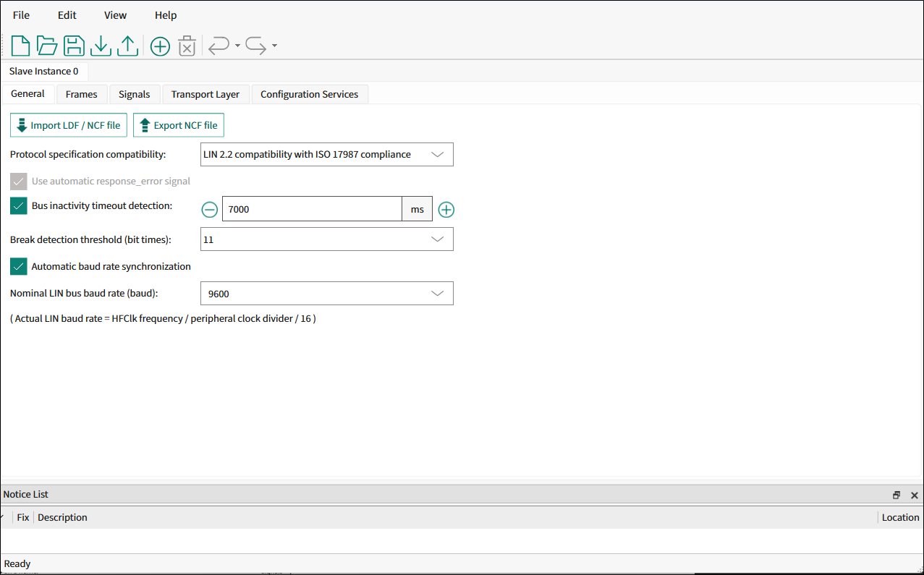Image resolution: width=924 pixels, height=575 pixels.
Task: Open a file with the folder icon
Action: click(47, 46)
